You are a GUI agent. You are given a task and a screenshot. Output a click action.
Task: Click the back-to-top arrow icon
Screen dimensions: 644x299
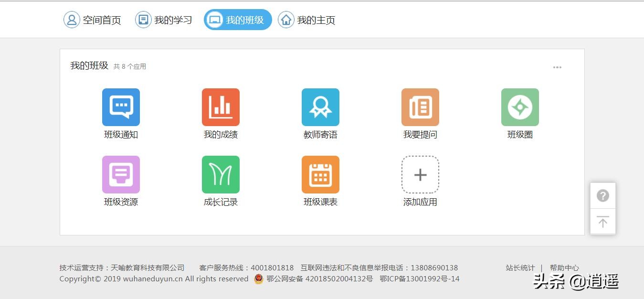coord(602,221)
